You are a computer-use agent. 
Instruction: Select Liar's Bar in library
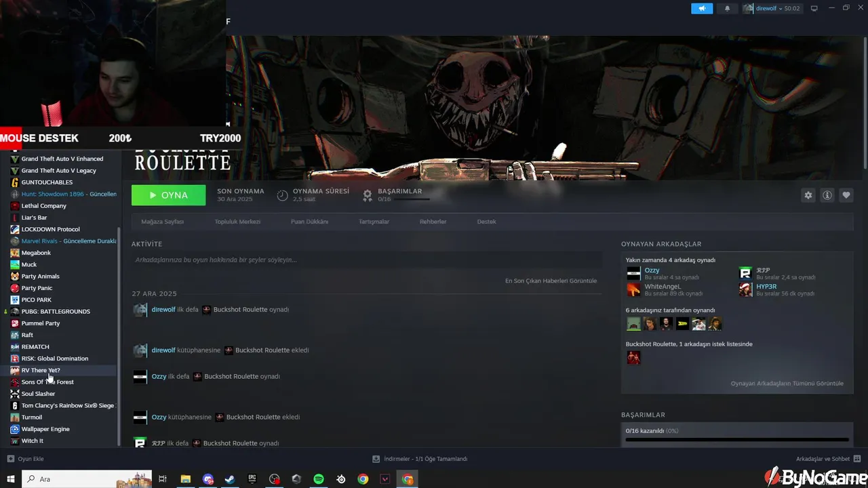coord(34,218)
